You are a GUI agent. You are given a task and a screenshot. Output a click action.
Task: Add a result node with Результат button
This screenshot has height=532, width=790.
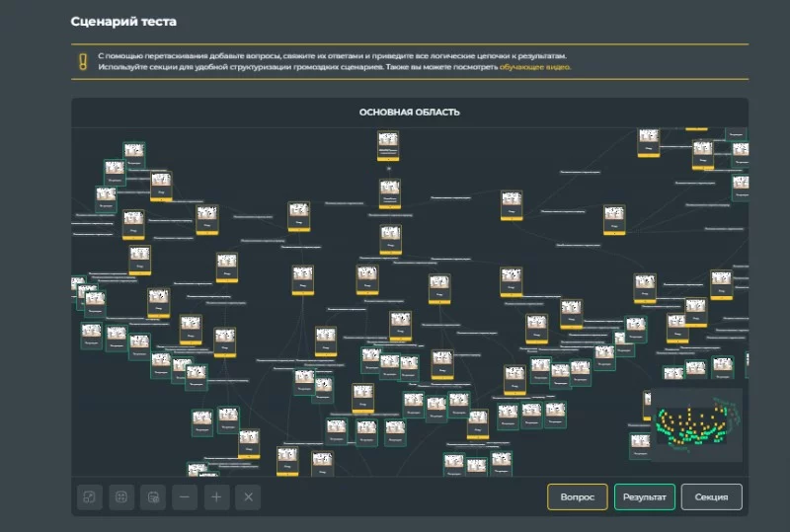coord(645,497)
